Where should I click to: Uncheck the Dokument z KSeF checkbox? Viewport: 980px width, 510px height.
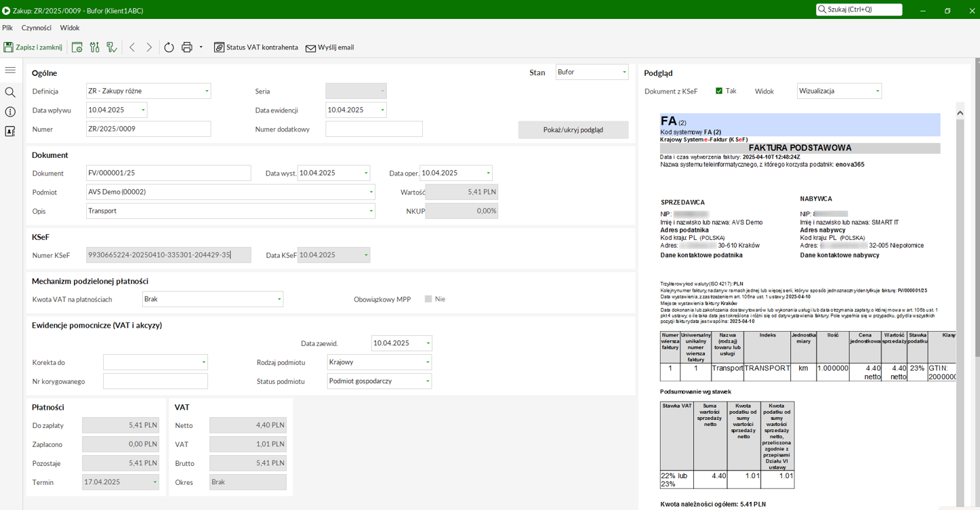point(719,91)
